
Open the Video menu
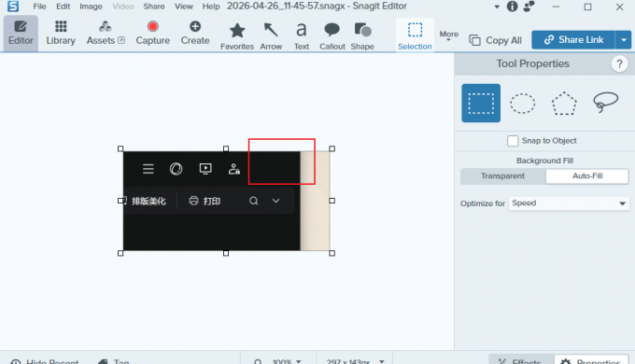click(x=123, y=7)
